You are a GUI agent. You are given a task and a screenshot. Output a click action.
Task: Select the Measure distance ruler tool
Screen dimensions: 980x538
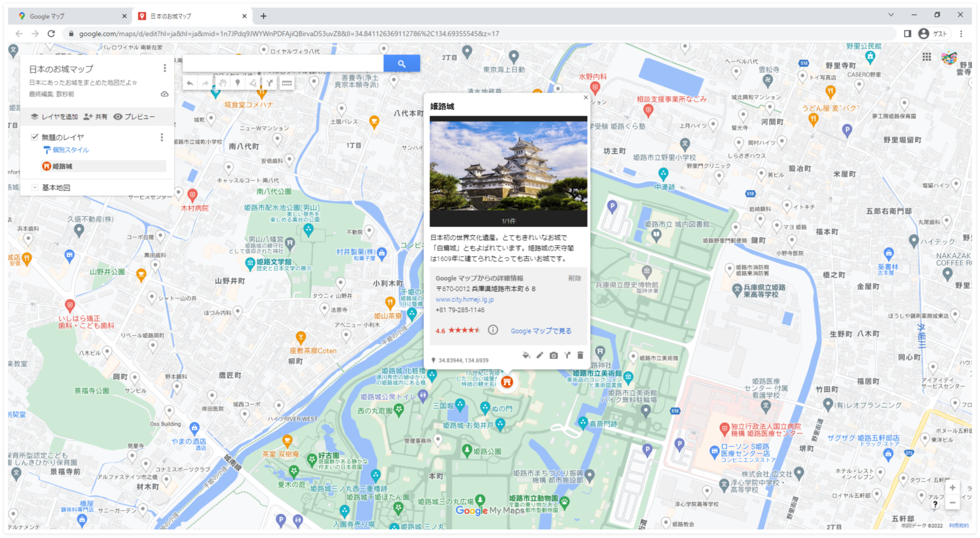tap(287, 83)
